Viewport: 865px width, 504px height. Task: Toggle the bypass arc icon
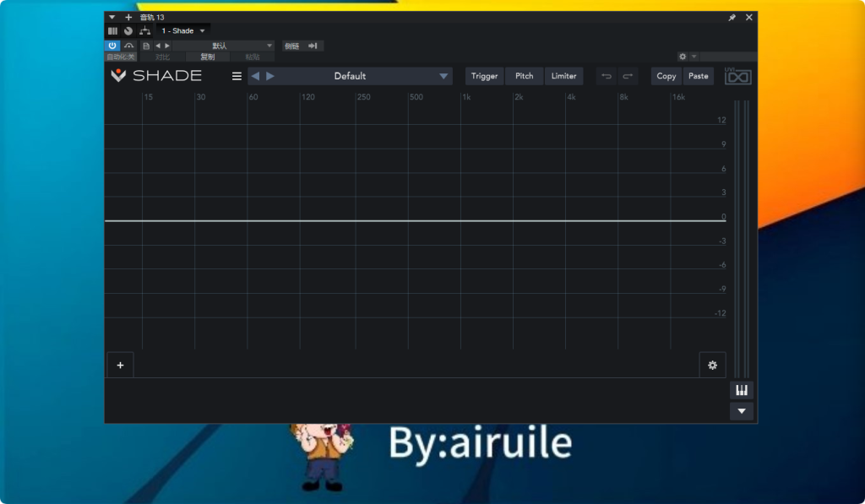(128, 46)
